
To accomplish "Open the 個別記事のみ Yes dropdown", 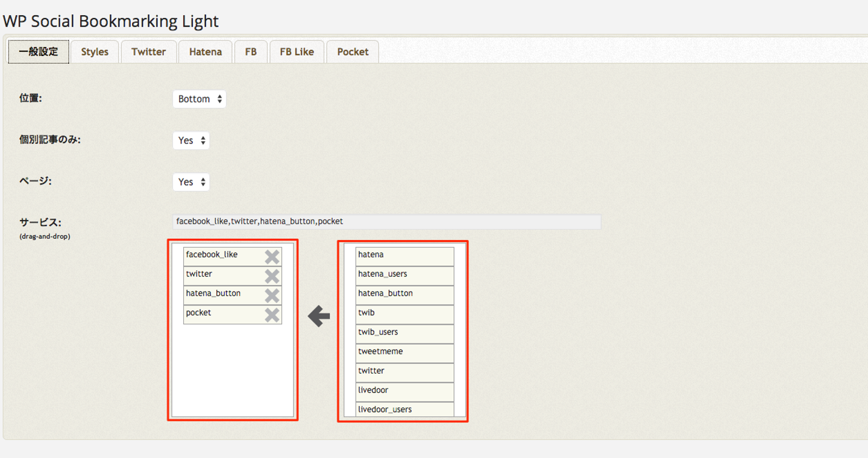I will pos(191,140).
